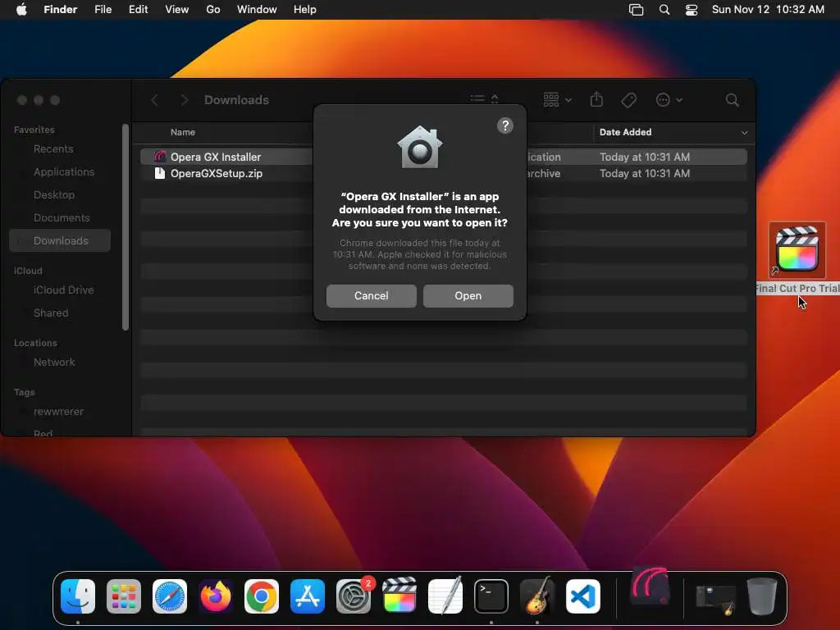840x630 pixels.
Task: Open the View menu
Action: click(x=177, y=10)
